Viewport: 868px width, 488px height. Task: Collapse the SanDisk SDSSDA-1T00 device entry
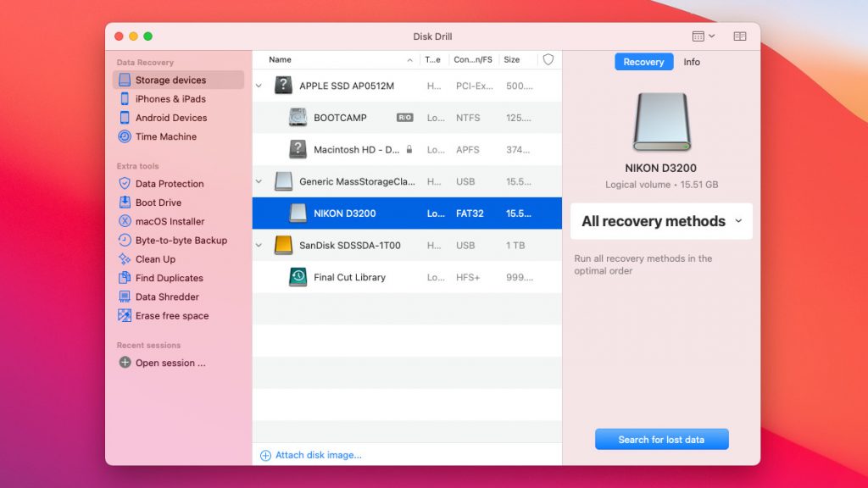tap(260, 245)
